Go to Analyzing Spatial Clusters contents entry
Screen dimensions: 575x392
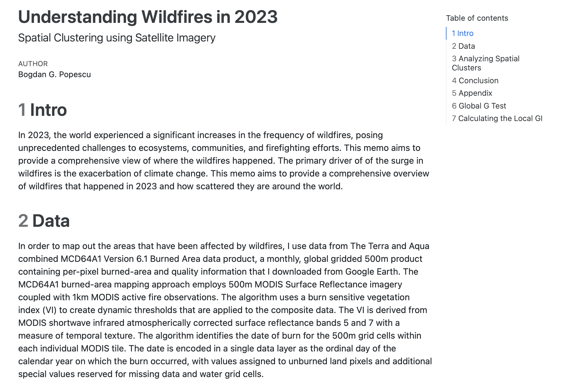click(485, 63)
